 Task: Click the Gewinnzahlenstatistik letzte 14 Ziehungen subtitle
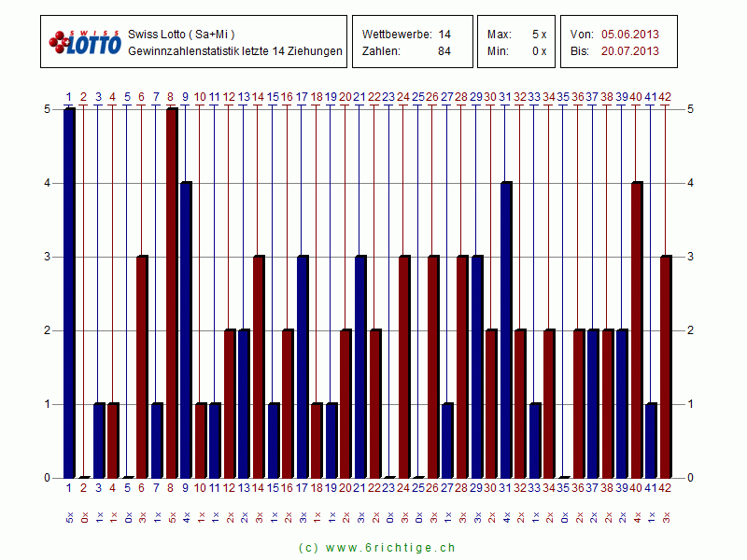(x=234, y=51)
